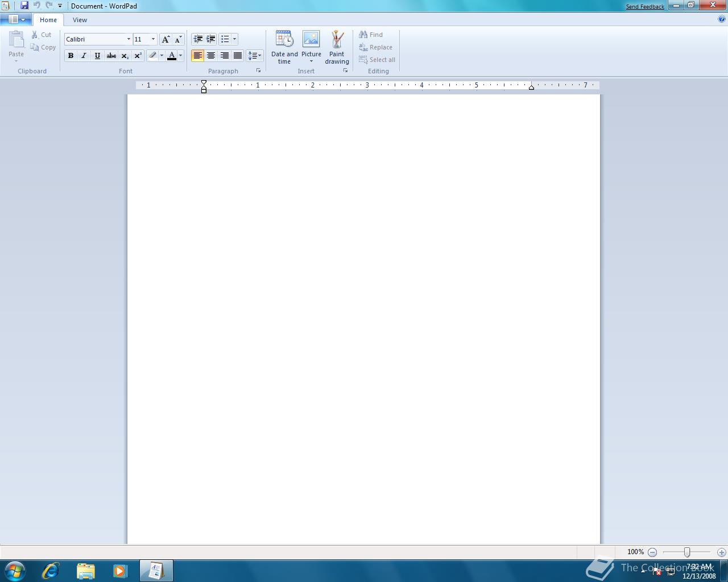Justify the paragraph text
The width and height of the screenshot is (728, 582).
click(x=238, y=56)
